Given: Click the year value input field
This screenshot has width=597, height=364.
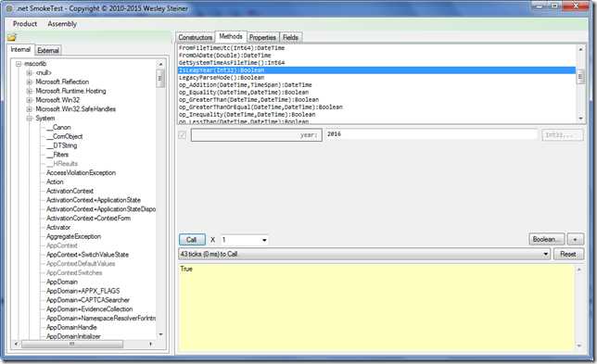Looking at the screenshot, I should pyautogui.click(x=431, y=134).
